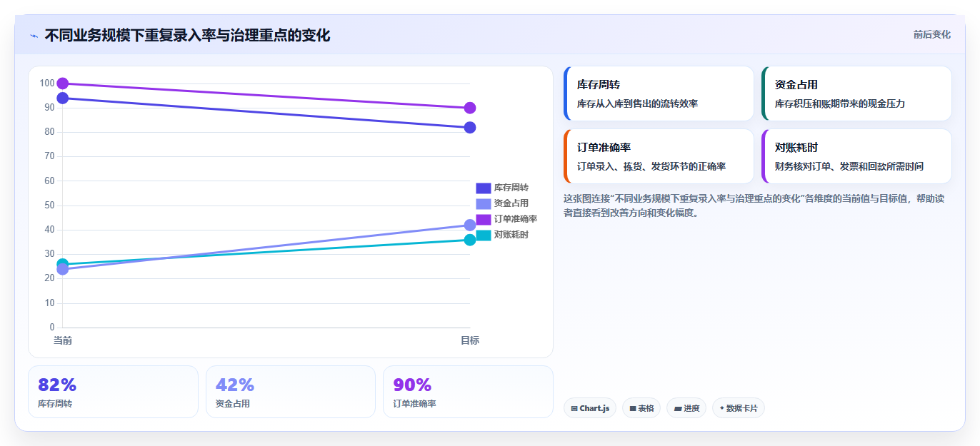Viewport: 980px width, 446px height.
Task: Click the chart title 不同业务规模下重复录入率与治理重点的变化
Action: point(187,35)
